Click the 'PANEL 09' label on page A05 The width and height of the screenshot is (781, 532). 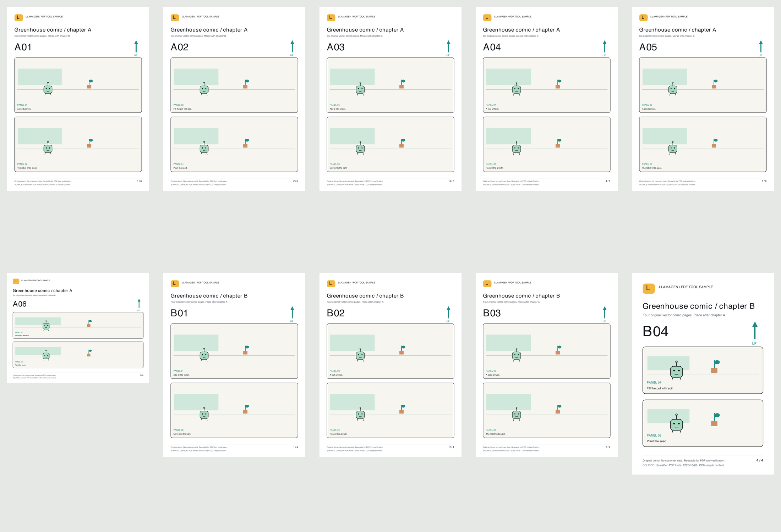[x=647, y=105]
